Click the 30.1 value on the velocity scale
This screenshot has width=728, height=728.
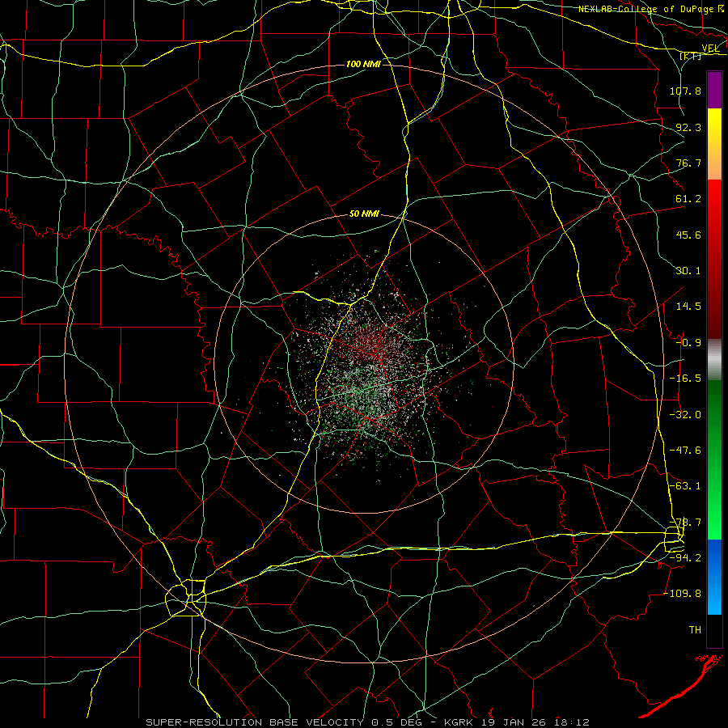point(688,271)
